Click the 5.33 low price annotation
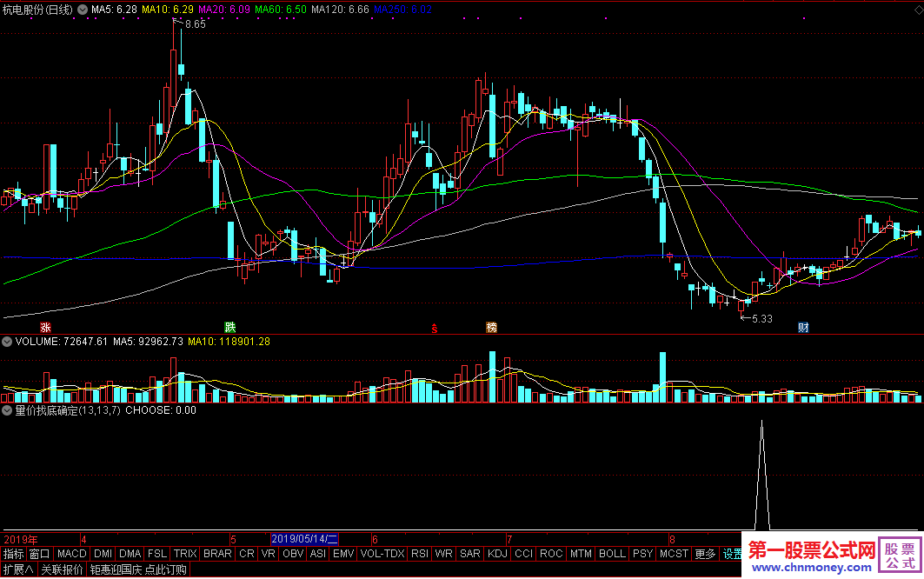 click(762, 319)
